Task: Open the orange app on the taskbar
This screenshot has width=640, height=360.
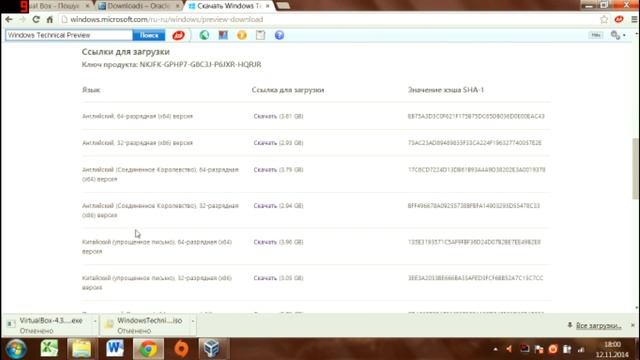Action: 181,349
